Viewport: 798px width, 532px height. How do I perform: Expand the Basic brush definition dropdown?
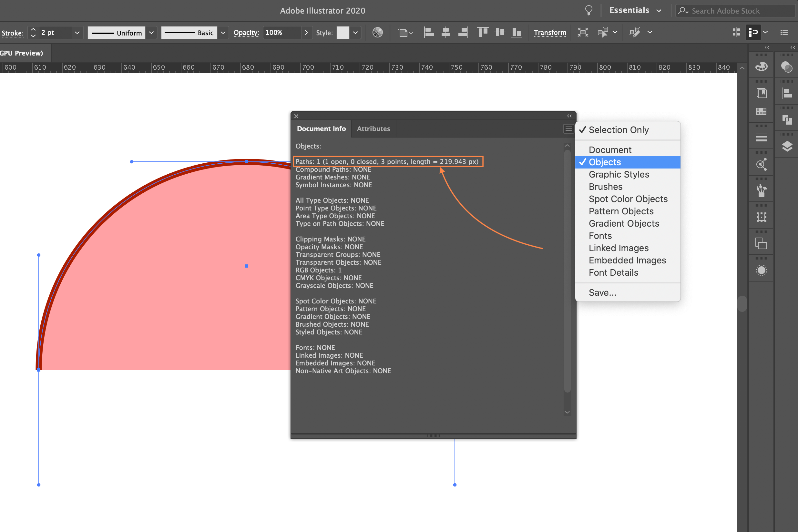pyautogui.click(x=223, y=33)
